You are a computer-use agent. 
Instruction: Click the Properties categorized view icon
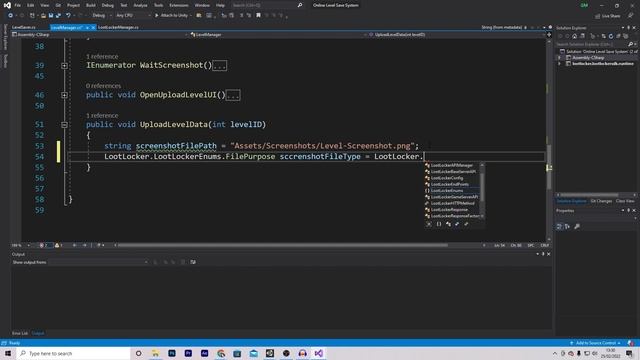(x=560, y=227)
